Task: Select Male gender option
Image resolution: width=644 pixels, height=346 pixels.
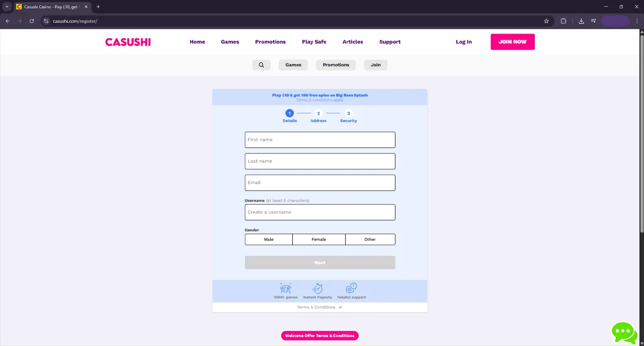Action: (269, 239)
